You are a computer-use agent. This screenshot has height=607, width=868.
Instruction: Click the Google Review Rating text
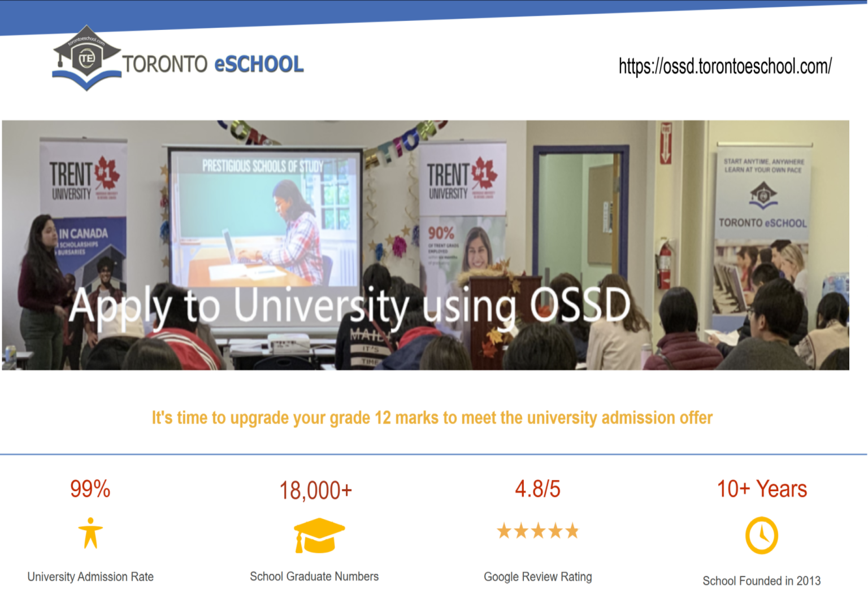pos(537,577)
